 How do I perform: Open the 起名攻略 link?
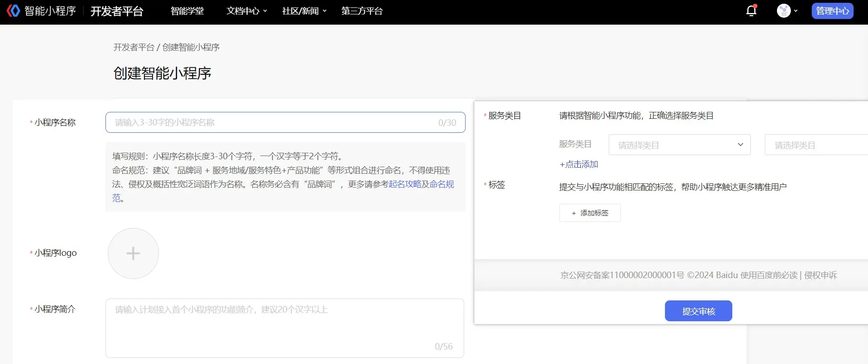click(x=405, y=184)
